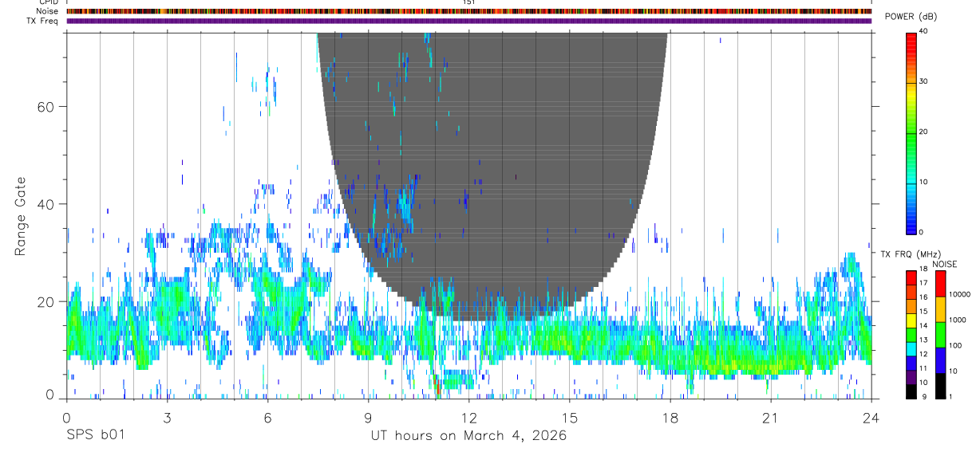Click the 24 hour tick label

tap(871, 418)
